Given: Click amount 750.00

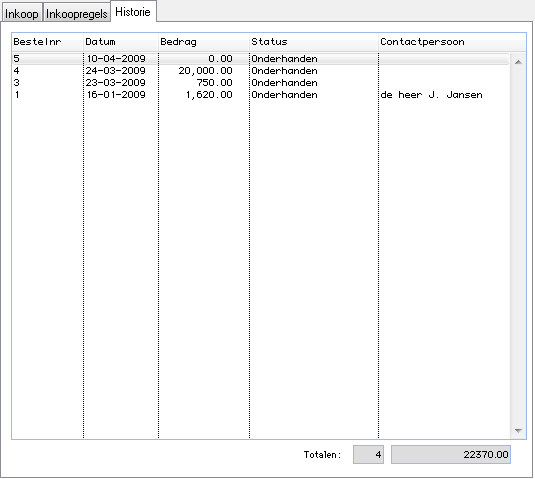Looking at the screenshot, I should click(215, 83).
